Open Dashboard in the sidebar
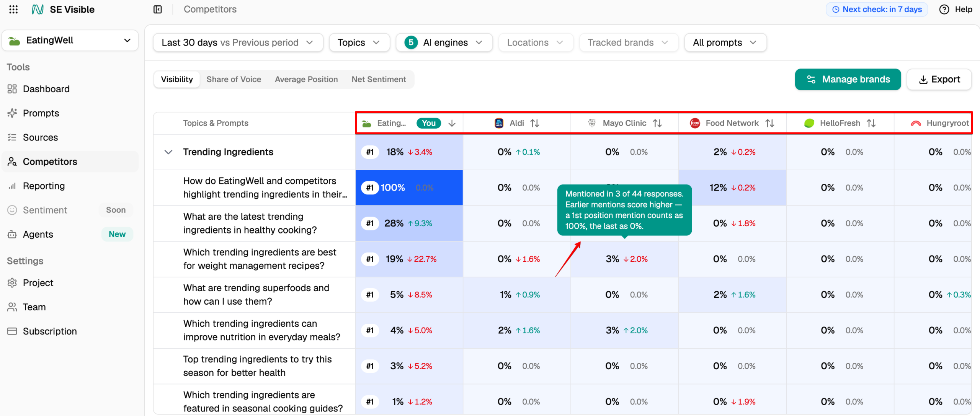 pos(70,89)
